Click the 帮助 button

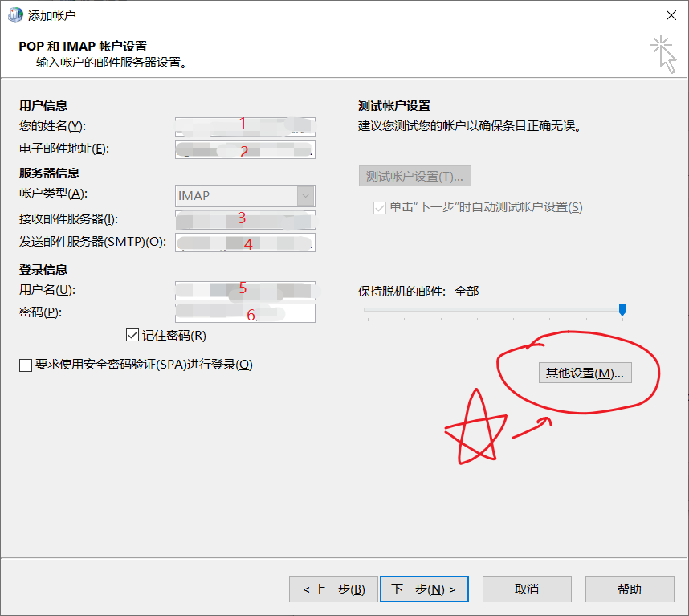pyautogui.click(x=630, y=589)
